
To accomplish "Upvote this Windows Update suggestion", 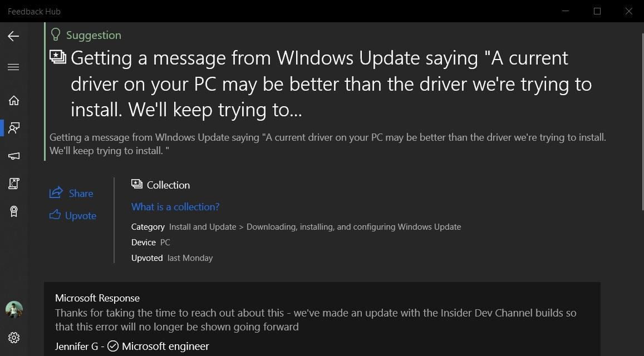I will tap(72, 215).
